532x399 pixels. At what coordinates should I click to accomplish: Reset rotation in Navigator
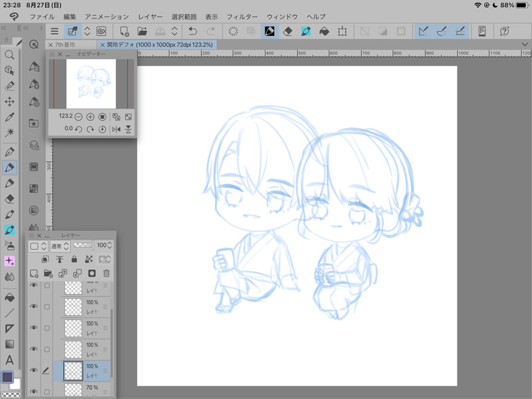[x=102, y=129]
